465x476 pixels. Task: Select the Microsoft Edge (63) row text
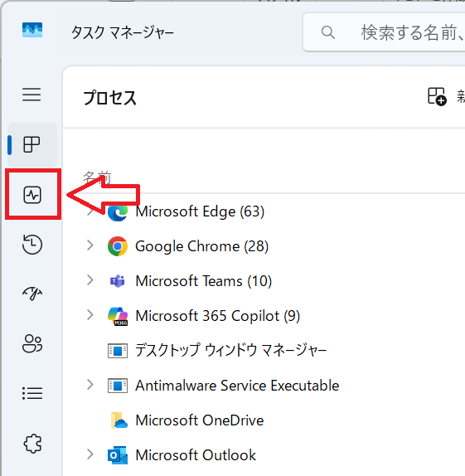pos(200,211)
